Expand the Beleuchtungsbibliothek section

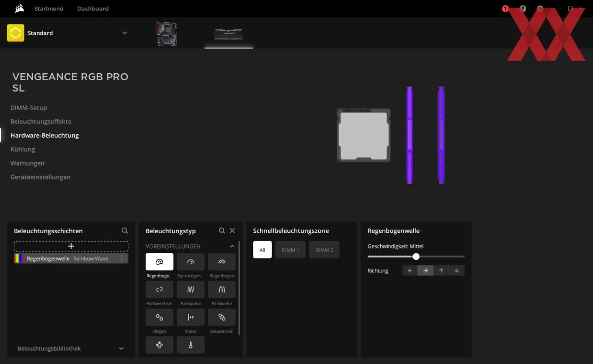[121, 348]
